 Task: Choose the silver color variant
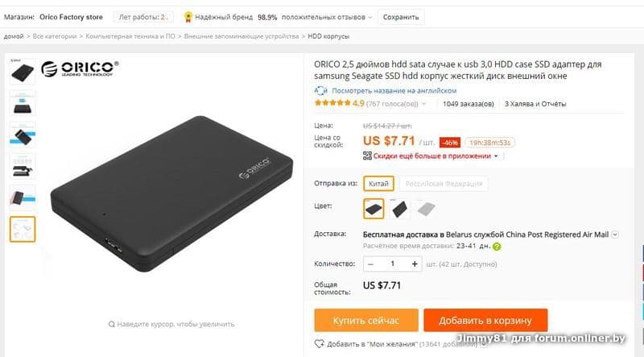pos(426,209)
